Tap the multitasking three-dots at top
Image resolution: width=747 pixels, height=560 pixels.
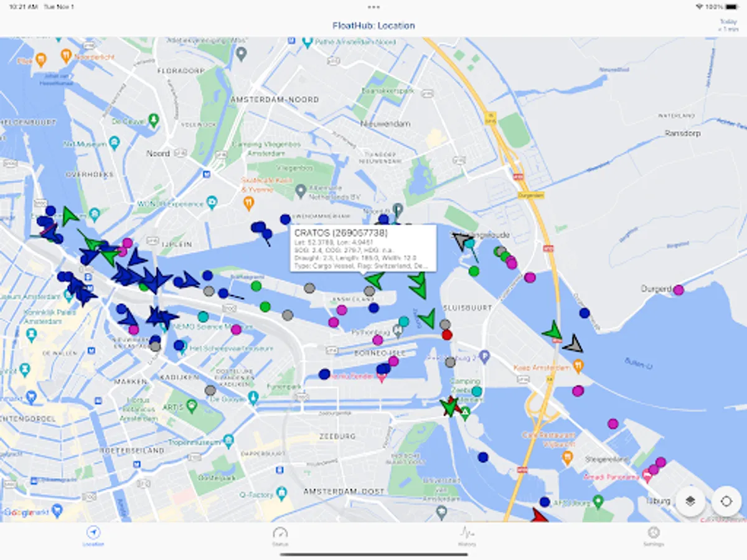(374, 7)
